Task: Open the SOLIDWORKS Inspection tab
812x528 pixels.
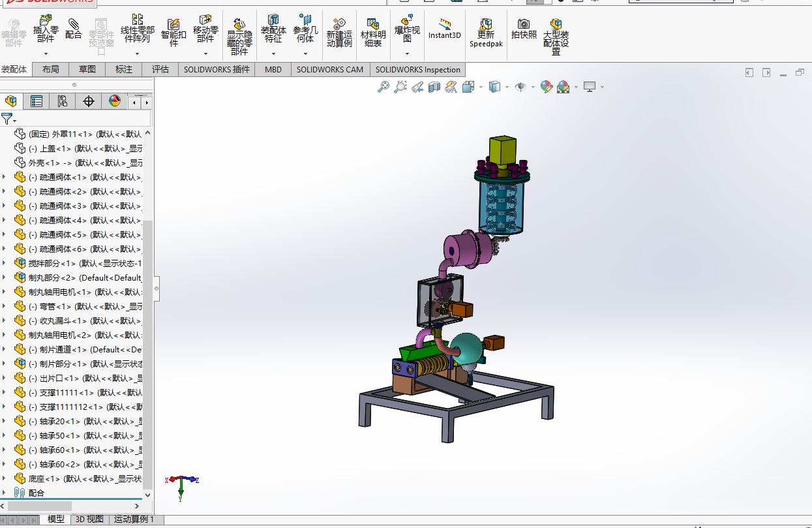Action: click(418, 69)
